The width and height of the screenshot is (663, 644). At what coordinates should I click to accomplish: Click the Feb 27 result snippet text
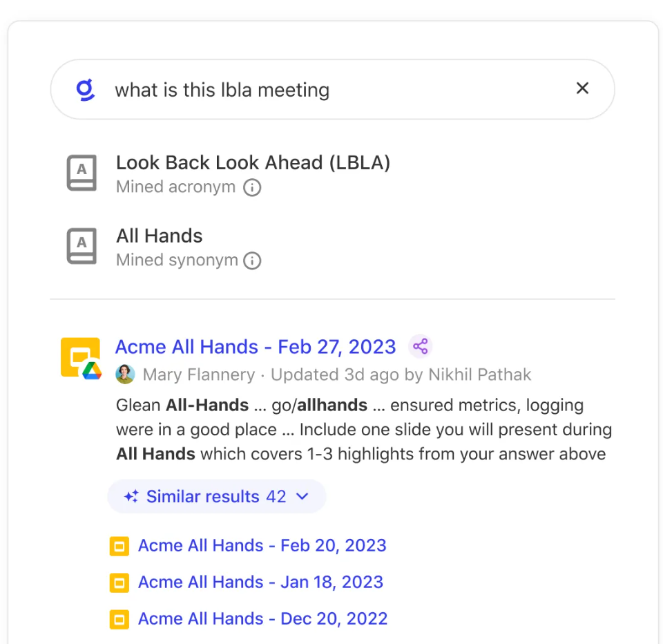pyautogui.click(x=364, y=430)
